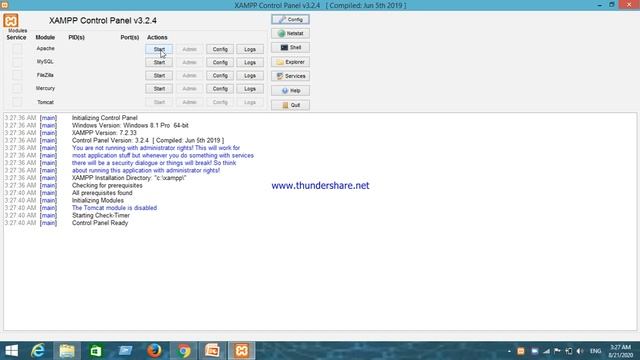
Task: Click the volume speaker tray icon
Action: [580, 351]
